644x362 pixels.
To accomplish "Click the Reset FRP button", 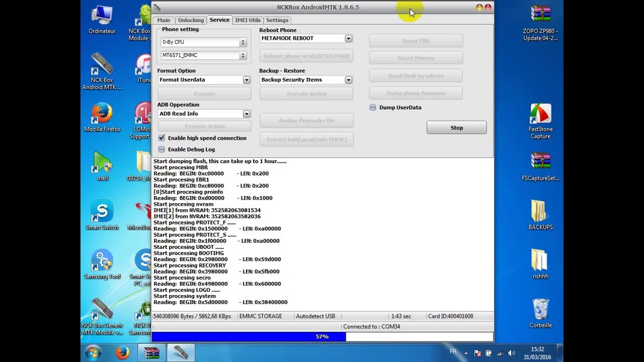I will pyautogui.click(x=416, y=41).
